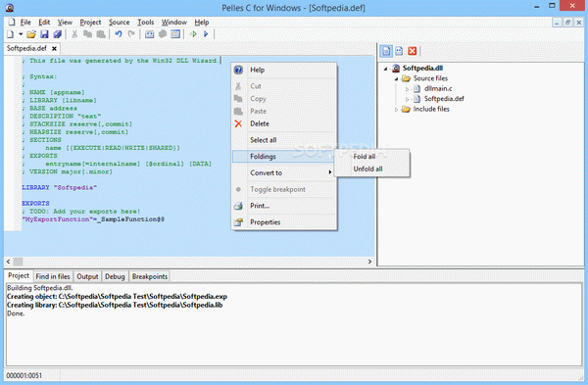Click the document icon left of File menu
Viewport: 588px width, 385px height.
pos(12,23)
